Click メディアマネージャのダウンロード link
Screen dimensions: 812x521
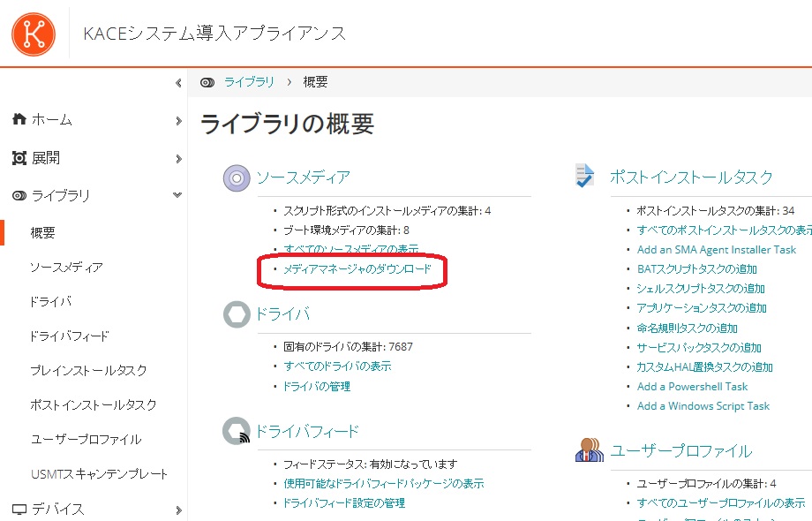(357, 268)
